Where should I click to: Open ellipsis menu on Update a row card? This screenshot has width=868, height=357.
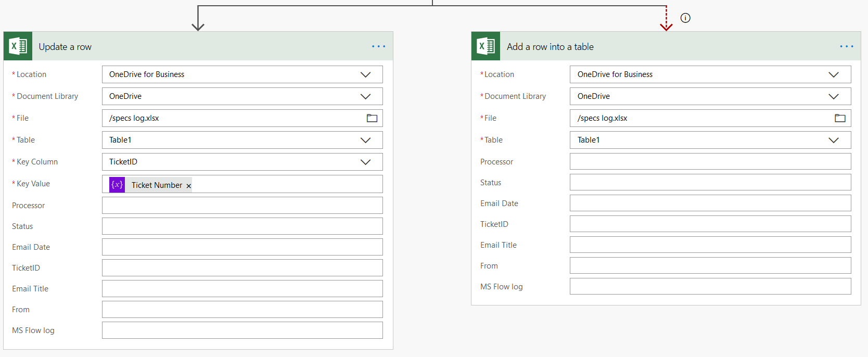[379, 46]
